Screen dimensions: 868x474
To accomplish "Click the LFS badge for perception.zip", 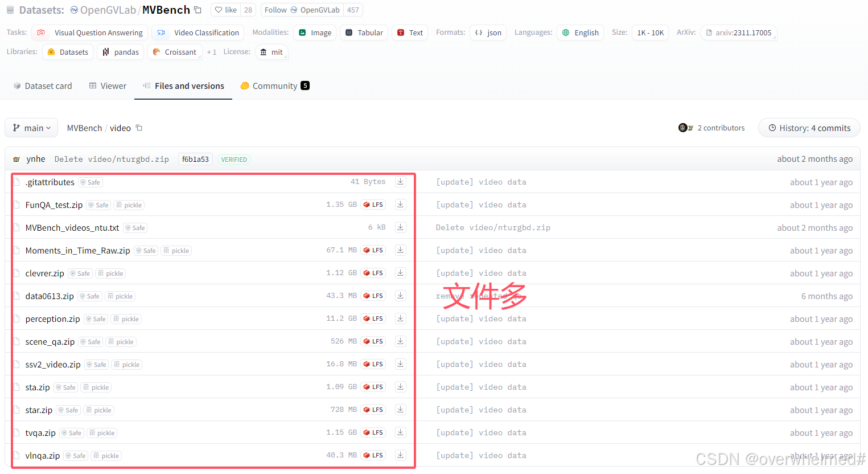I will point(373,318).
